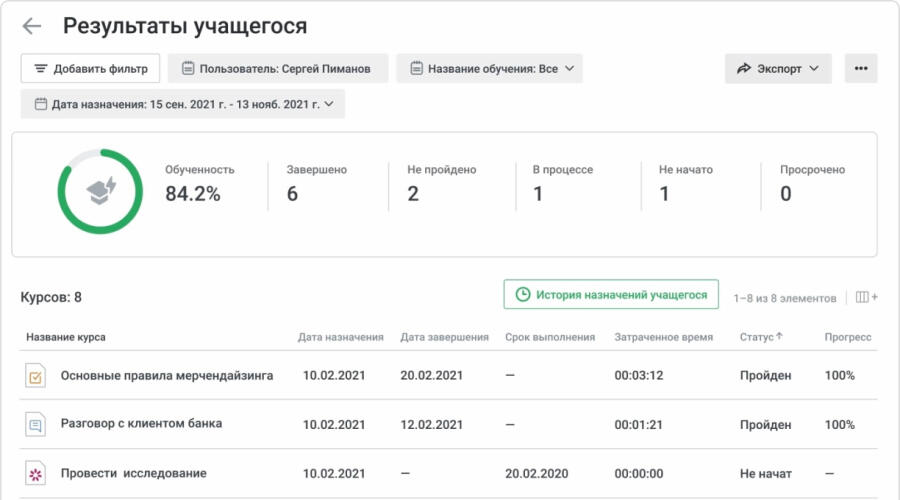The height and width of the screenshot is (500, 900).
Task: Sort by Затраченное время column header
Action: [664, 337]
